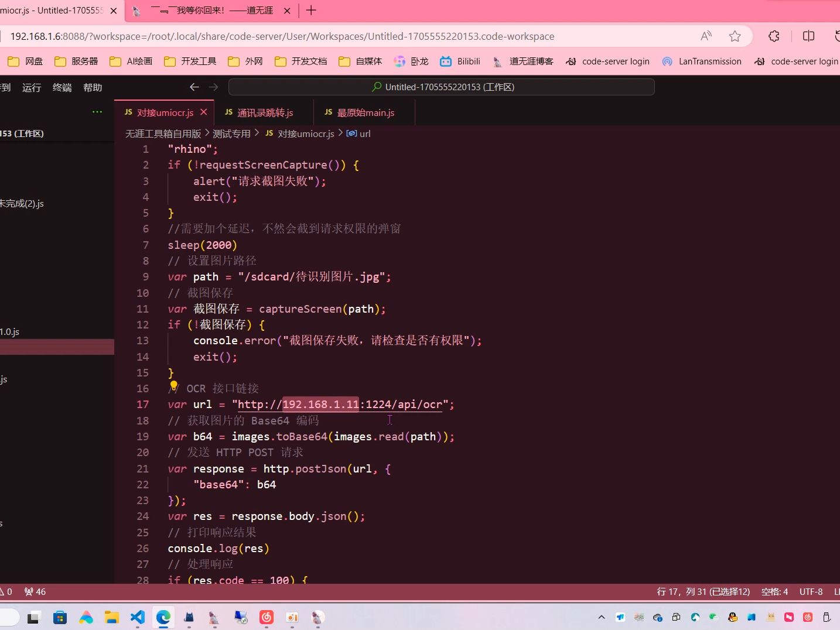Screen dimensions: 840x630
Task: Open the 帮助 menu
Action: [x=93, y=87]
